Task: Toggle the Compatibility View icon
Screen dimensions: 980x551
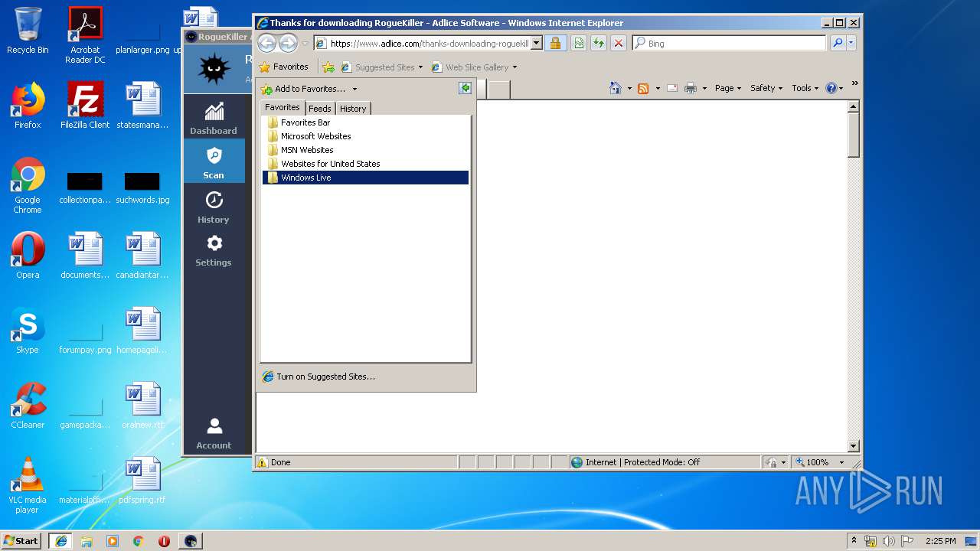Action: coord(579,44)
